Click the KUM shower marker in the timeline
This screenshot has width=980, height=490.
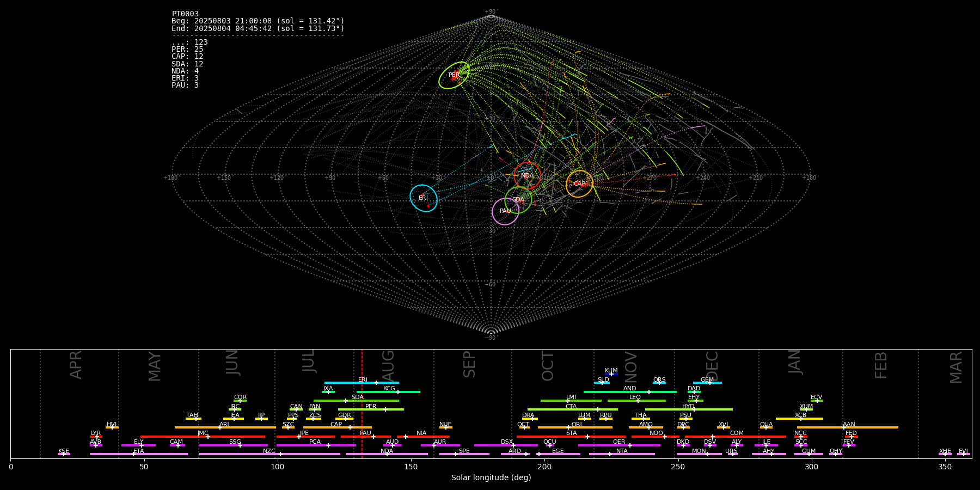[611, 374]
